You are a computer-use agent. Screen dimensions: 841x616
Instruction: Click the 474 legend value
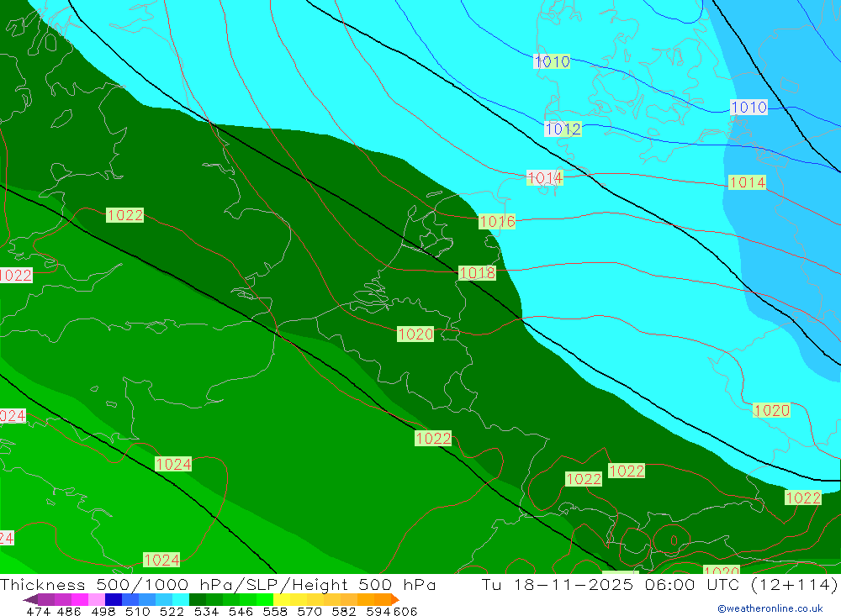(x=38, y=611)
